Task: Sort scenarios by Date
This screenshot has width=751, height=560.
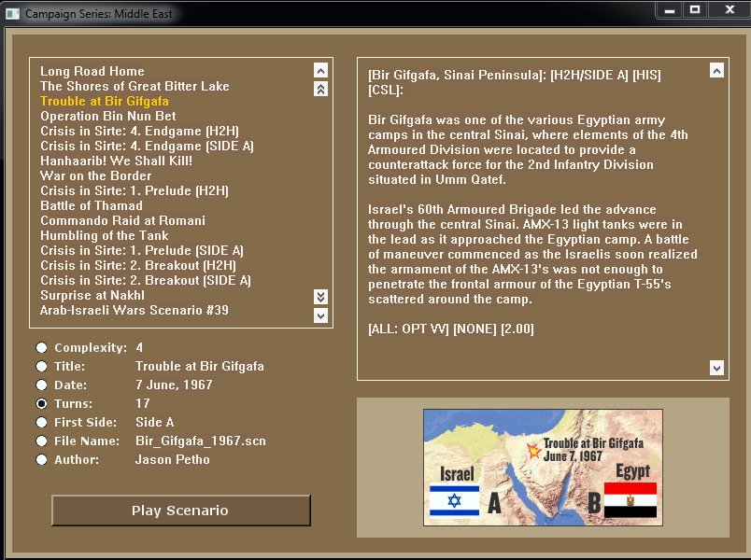Action: click(42, 385)
